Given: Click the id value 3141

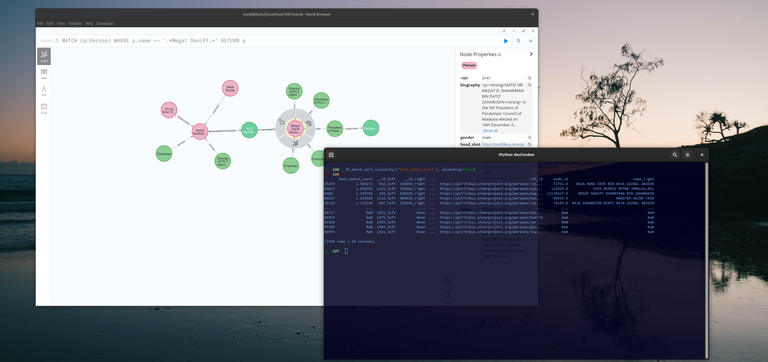Looking at the screenshot, I should (x=486, y=78).
